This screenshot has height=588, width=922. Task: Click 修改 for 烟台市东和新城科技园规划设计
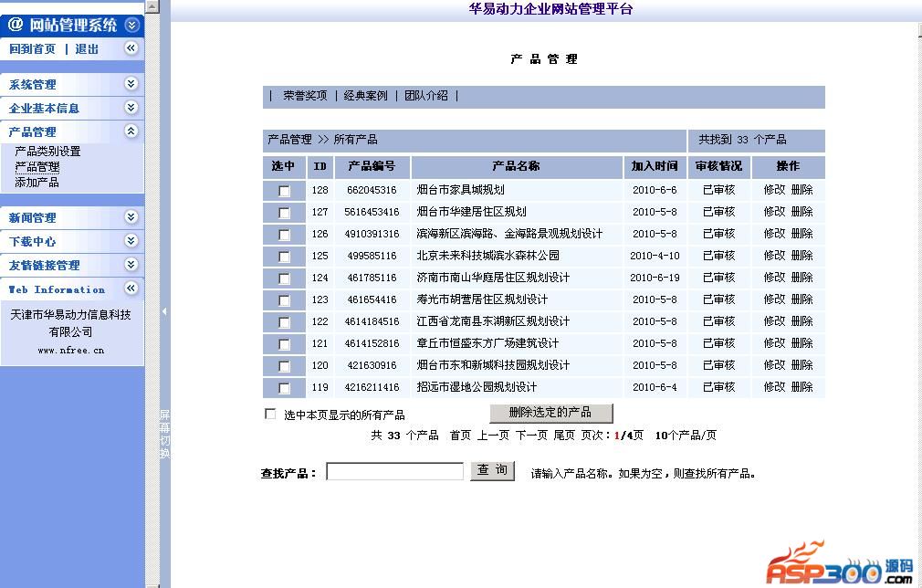click(774, 365)
